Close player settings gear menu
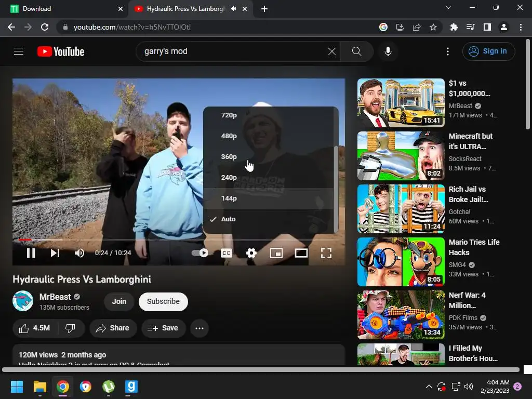Viewport: 532px width, 399px height. 251,253
